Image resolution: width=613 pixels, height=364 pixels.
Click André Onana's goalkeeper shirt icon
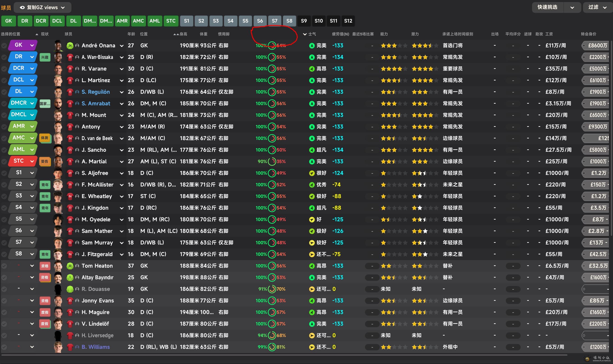point(70,46)
